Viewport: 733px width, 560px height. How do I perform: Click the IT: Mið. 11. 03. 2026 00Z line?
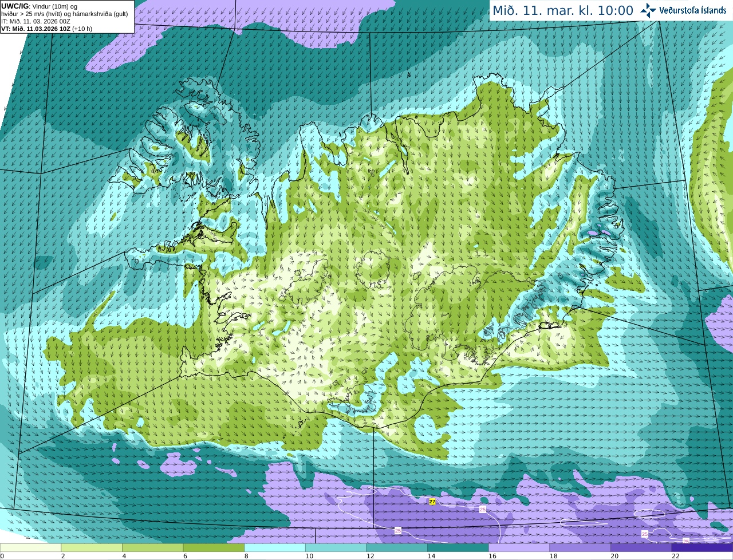click(36, 21)
